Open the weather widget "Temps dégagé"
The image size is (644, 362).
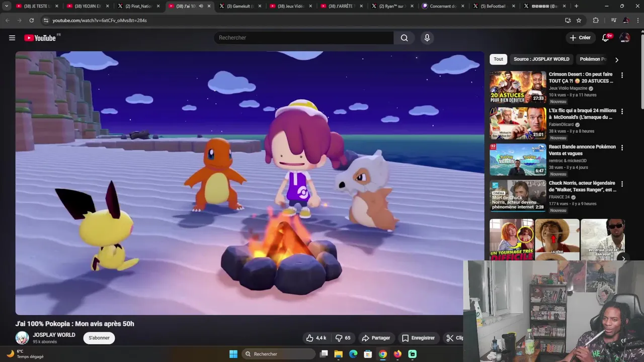point(25,354)
